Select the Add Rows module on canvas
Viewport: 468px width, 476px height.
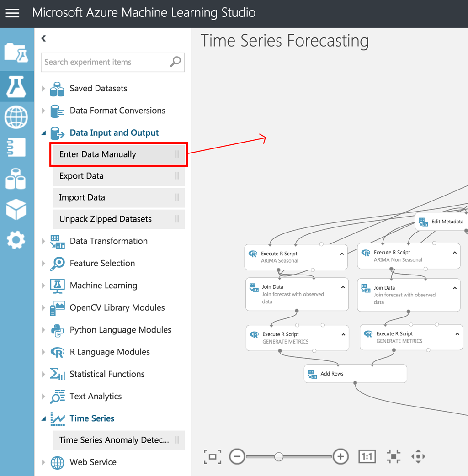click(x=355, y=374)
